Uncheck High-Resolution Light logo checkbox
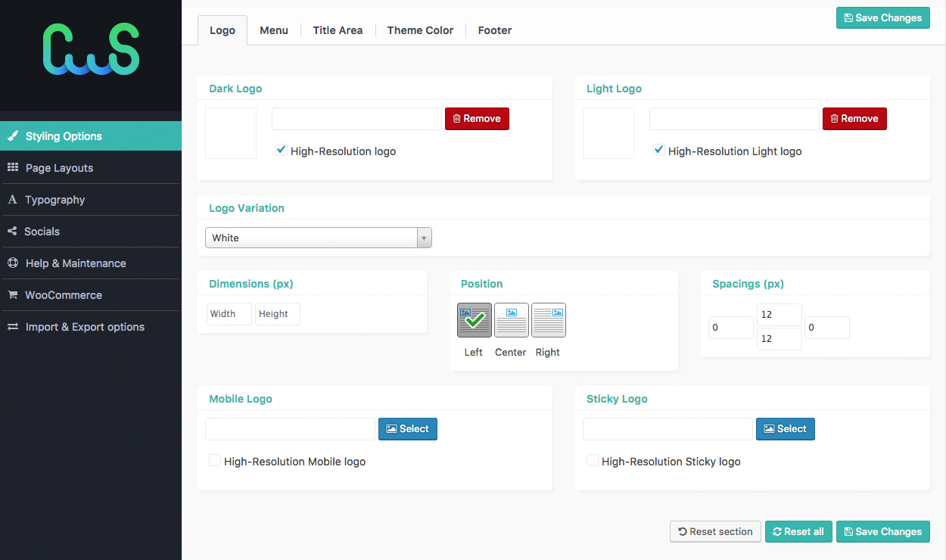Image resolution: width=946 pixels, height=560 pixels. [659, 151]
